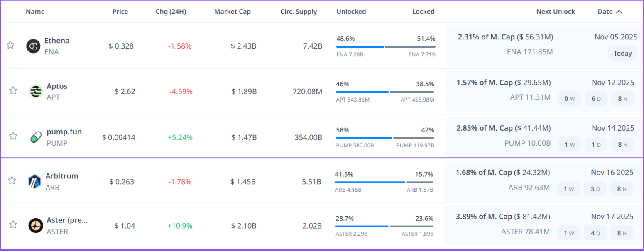Click the Ethena unlocked progress bar
Image resolution: width=644 pixels, height=251 pixels.
coord(360,47)
